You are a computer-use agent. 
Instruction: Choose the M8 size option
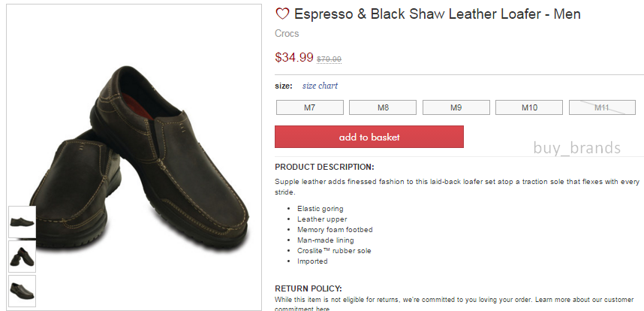(x=383, y=107)
